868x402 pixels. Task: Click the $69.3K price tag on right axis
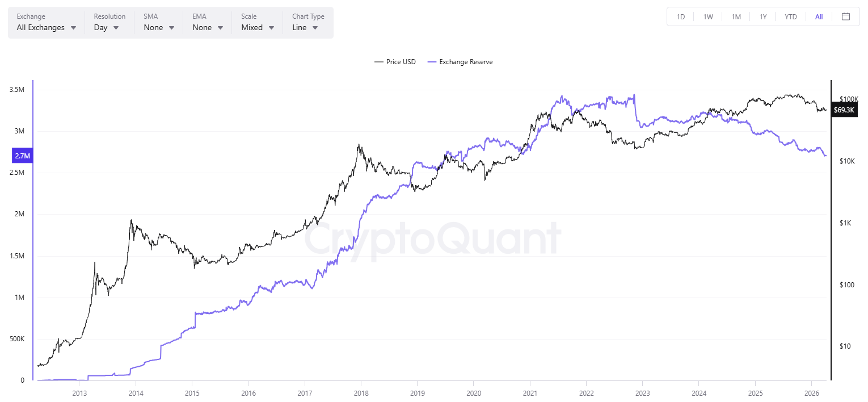click(x=844, y=110)
